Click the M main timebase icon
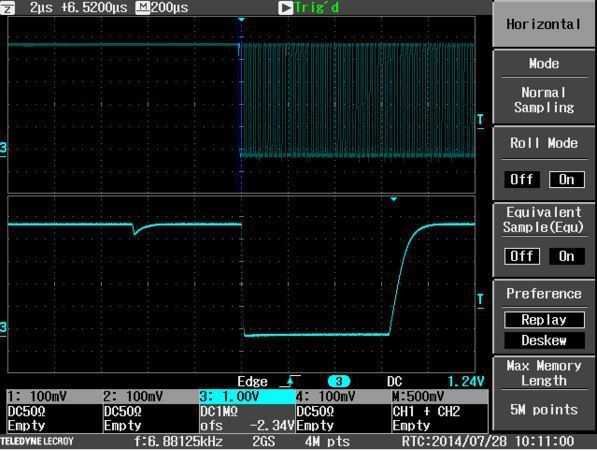597x451 pixels. point(142,7)
